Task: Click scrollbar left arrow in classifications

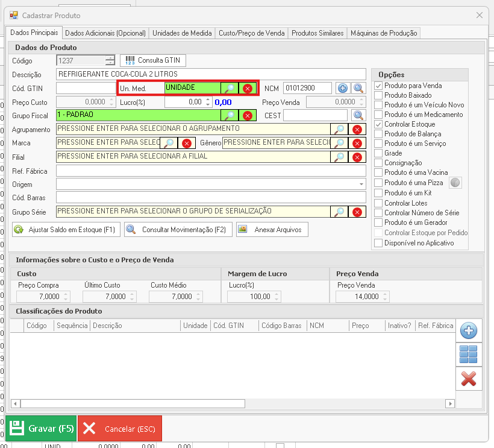Action: click(16, 403)
